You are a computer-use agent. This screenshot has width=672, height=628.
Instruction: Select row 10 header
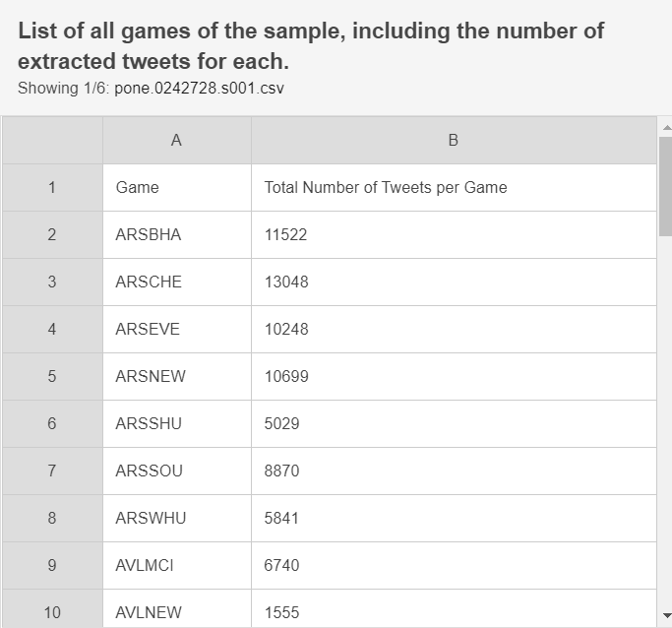click(52, 611)
